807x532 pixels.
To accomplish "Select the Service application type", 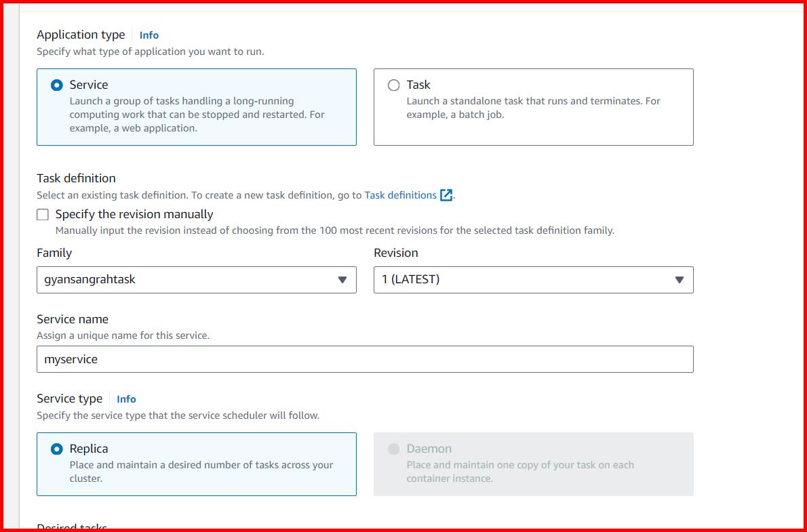I will [x=57, y=85].
